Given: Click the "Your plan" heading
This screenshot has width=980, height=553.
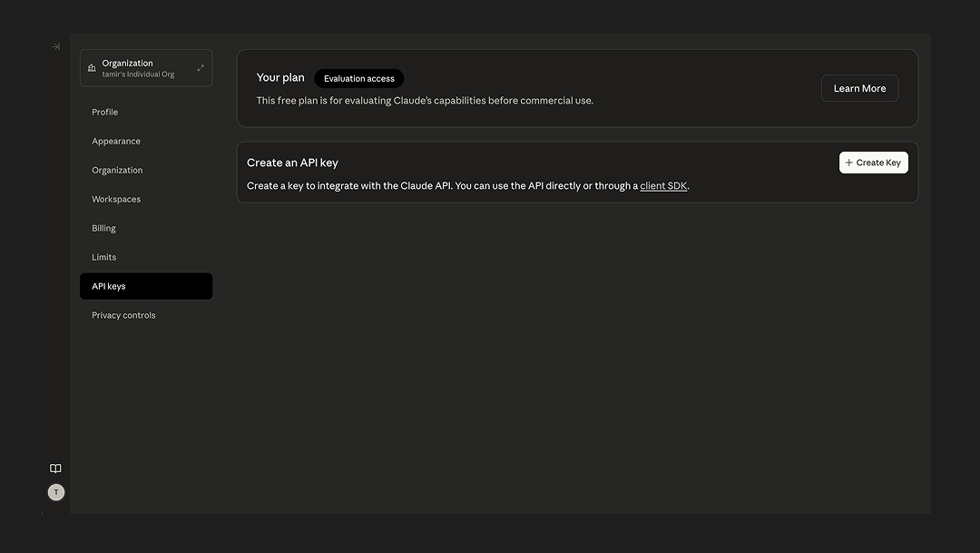Looking at the screenshot, I should [x=280, y=77].
